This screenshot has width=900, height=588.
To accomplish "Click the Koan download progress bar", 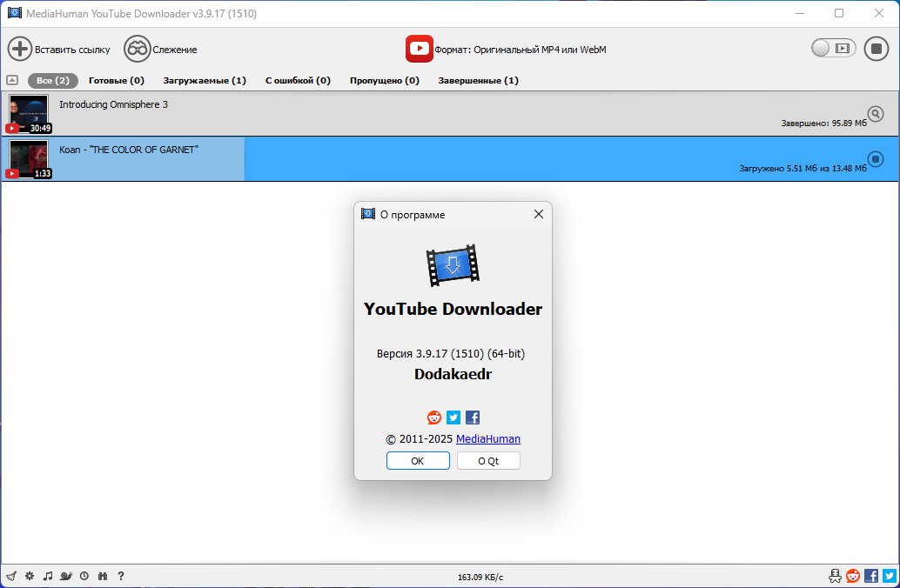I will pos(450,159).
